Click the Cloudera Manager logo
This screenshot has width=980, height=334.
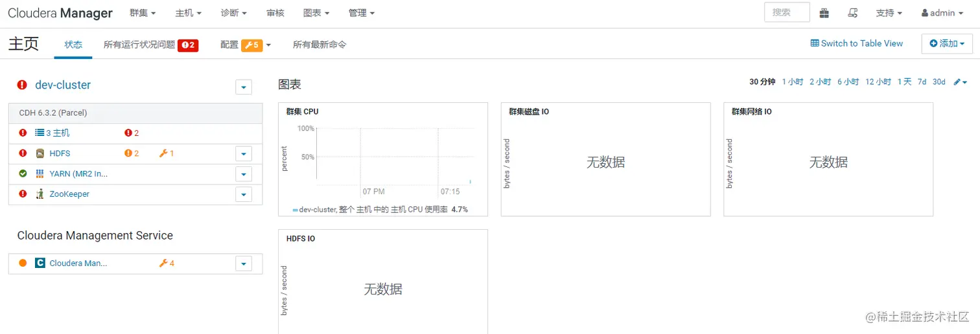60,13
